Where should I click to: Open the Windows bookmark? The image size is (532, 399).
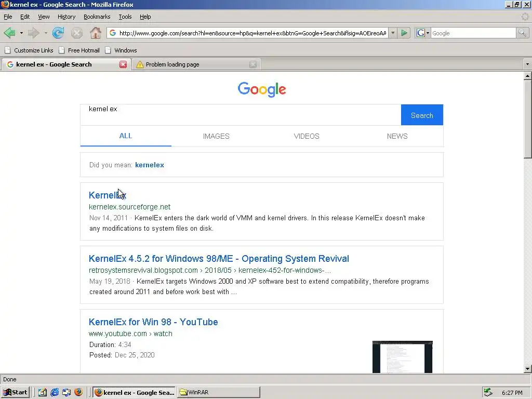(121, 50)
